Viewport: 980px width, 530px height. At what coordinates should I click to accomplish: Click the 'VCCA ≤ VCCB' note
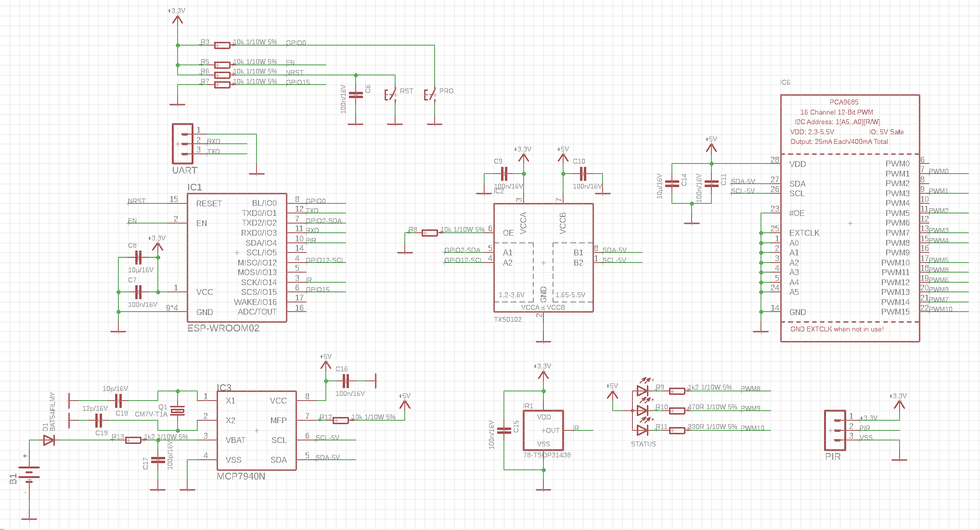click(543, 307)
